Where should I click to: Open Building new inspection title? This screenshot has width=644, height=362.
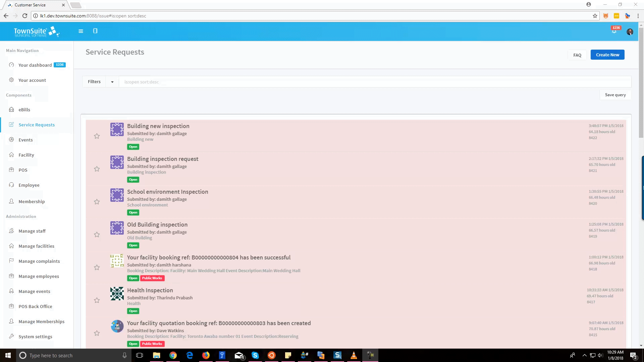pyautogui.click(x=158, y=126)
